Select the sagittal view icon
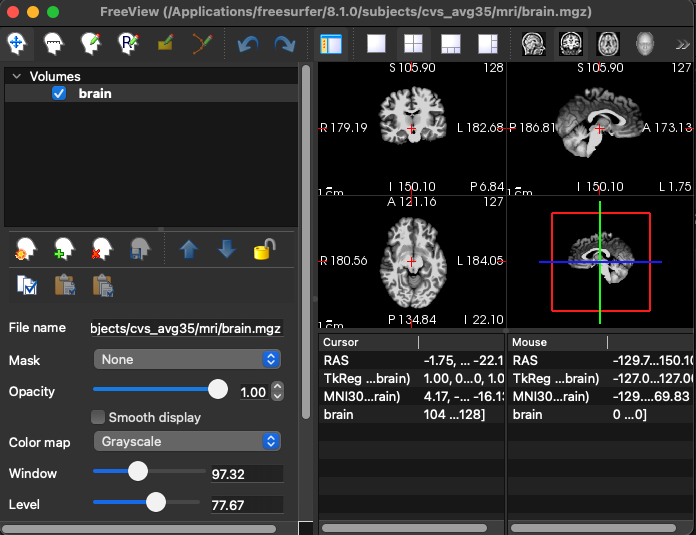This screenshot has height=535, width=696. [x=533, y=44]
